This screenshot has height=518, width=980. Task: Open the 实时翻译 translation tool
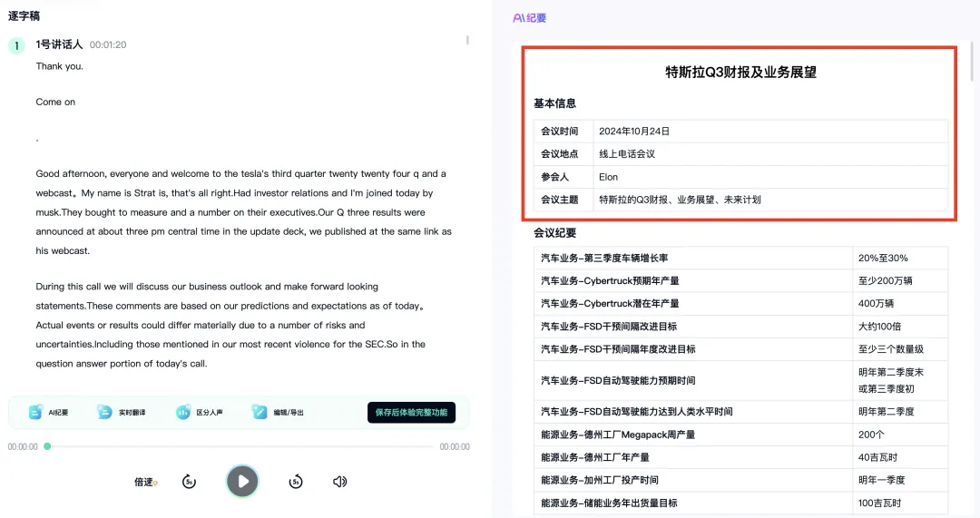pyautogui.click(x=122, y=413)
